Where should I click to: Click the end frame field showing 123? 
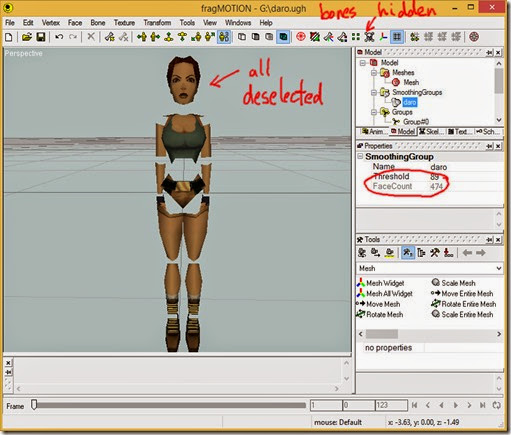point(391,405)
